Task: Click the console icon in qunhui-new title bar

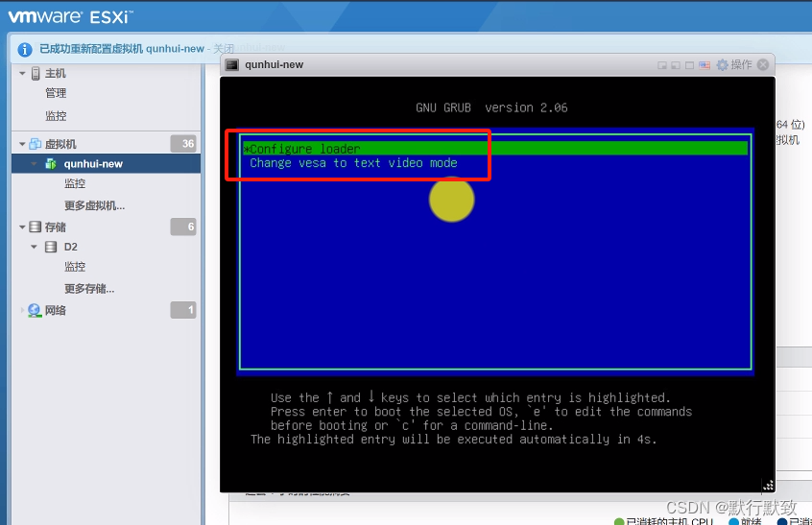Action: click(232, 64)
